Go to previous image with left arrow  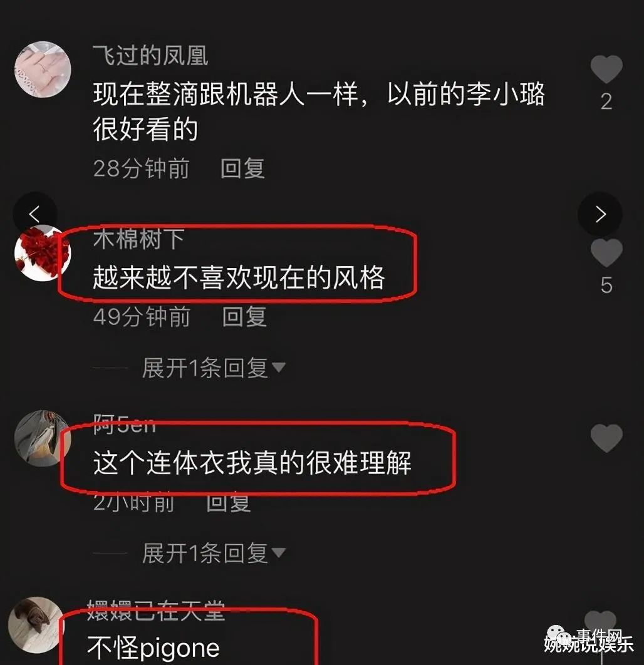pyautogui.click(x=34, y=214)
